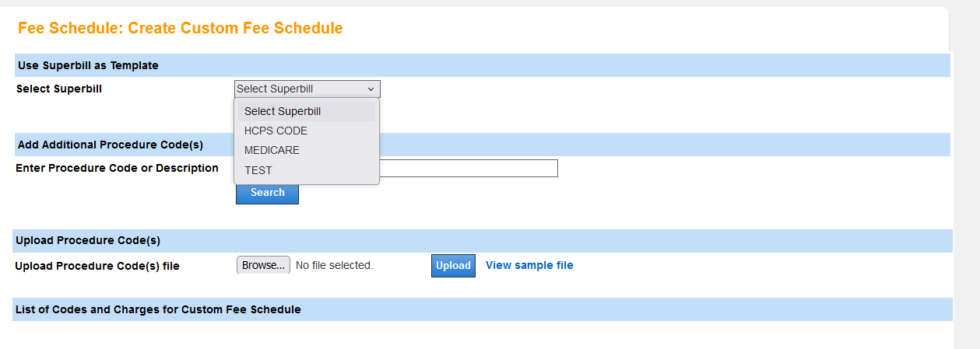Click the Upload button
The width and height of the screenshot is (980, 349).
(x=453, y=266)
